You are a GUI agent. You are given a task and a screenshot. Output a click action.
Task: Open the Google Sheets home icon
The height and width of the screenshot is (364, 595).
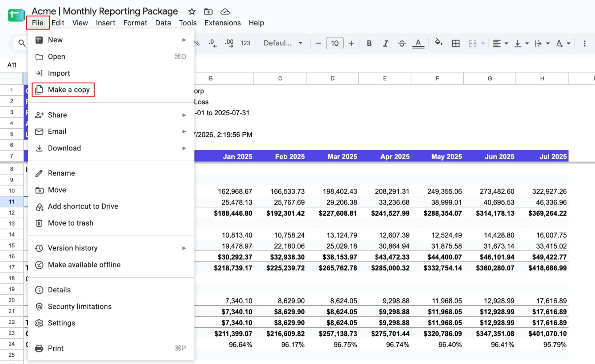[16, 15]
